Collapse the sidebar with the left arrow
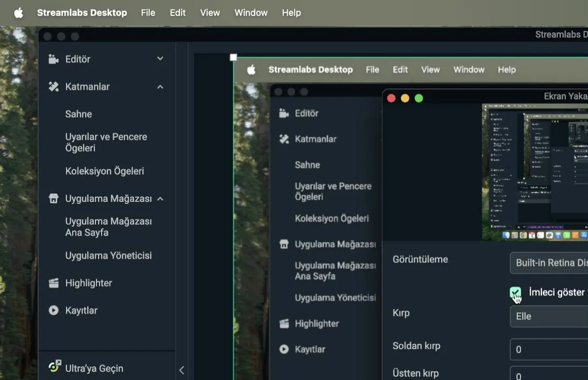The width and height of the screenshot is (588, 380). click(181, 370)
